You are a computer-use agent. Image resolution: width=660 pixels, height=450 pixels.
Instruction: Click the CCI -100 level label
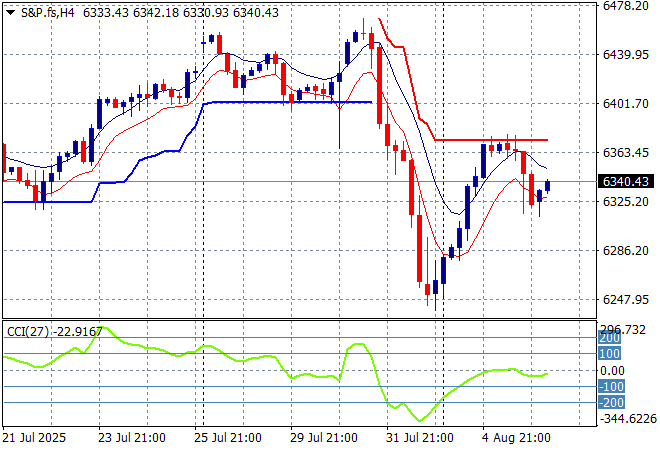click(611, 386)
